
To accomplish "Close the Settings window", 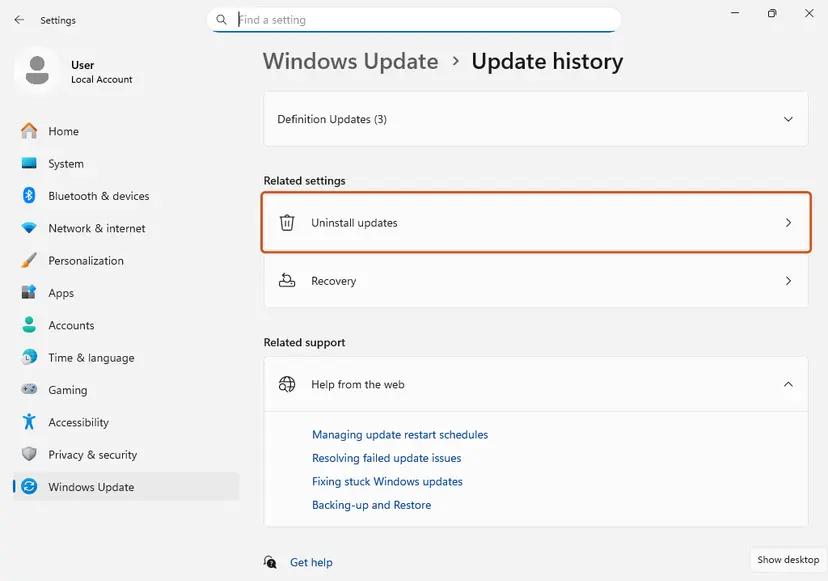I will pos(809,13).
